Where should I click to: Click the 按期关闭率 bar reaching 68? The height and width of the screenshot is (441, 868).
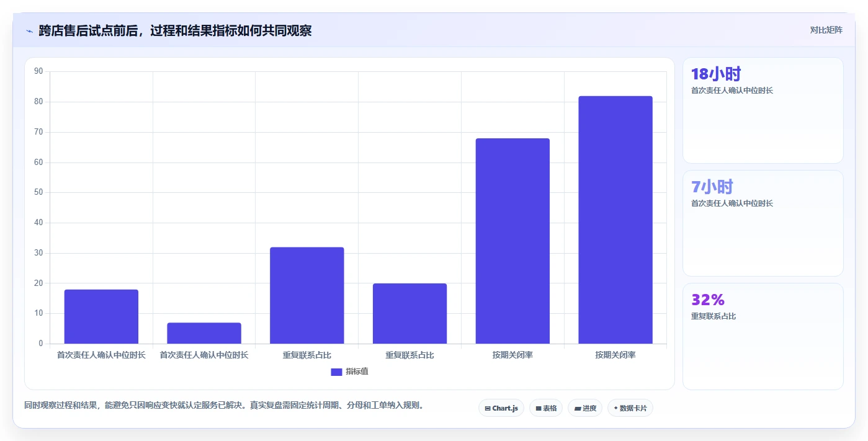[x=512, y=241]
